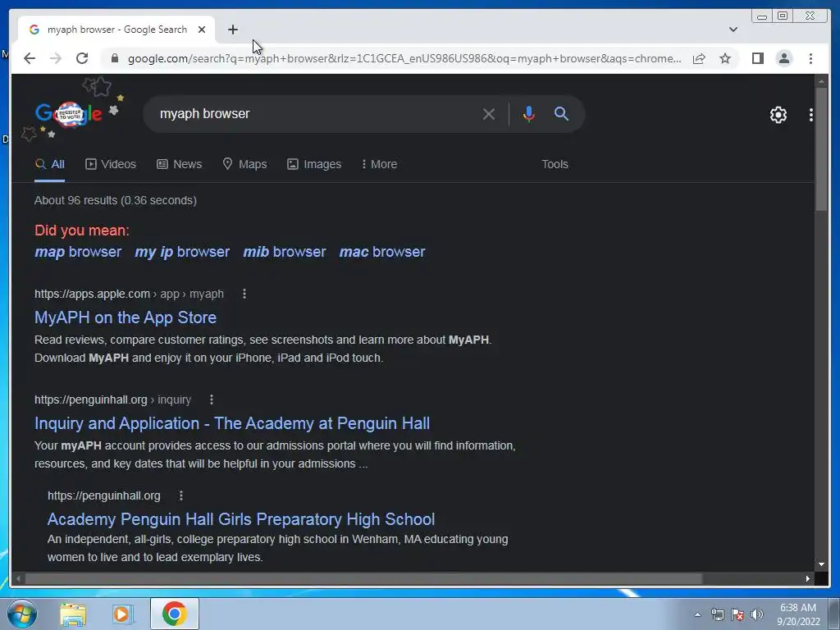
Task: Click the vertical page scrollbar thumb
Action: pyautogui.click(x=821, y=149)
